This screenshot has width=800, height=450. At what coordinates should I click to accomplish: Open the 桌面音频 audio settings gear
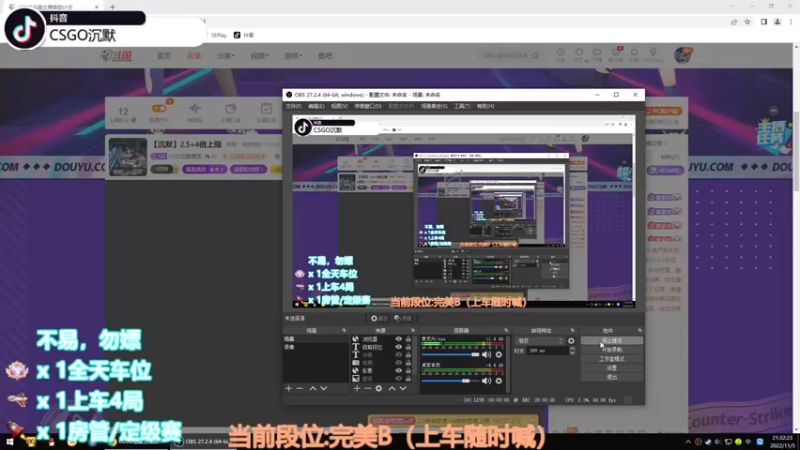pos(498,381)
